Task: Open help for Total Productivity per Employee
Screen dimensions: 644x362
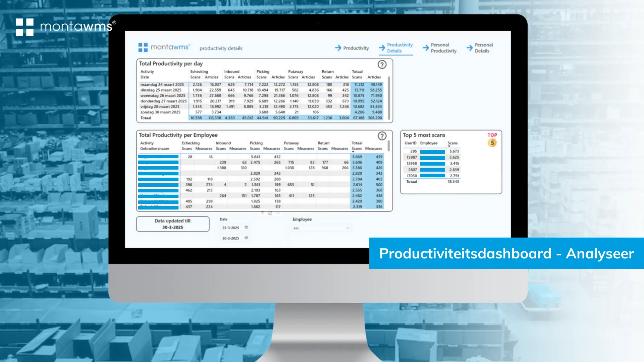Action: click(382, 136)
